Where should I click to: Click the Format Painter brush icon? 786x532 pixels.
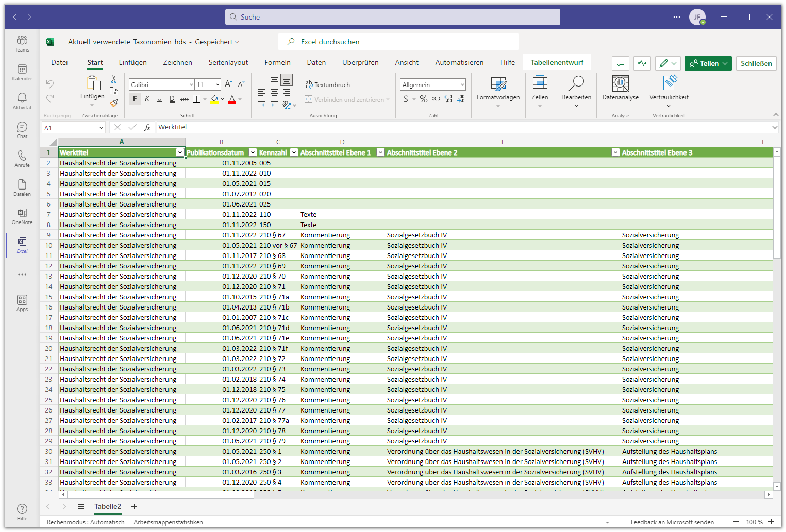click(114, 103)
